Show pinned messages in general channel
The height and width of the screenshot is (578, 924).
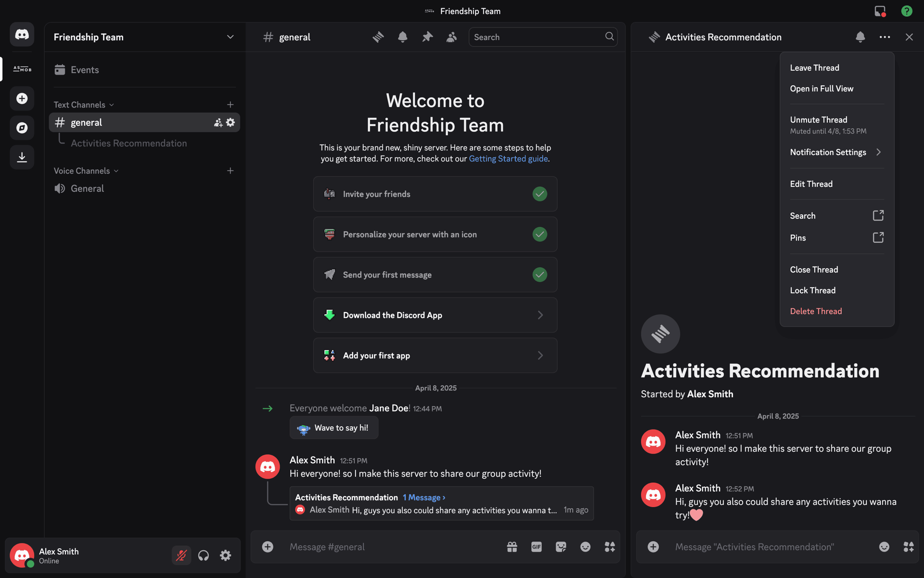[x=427, y=37]
